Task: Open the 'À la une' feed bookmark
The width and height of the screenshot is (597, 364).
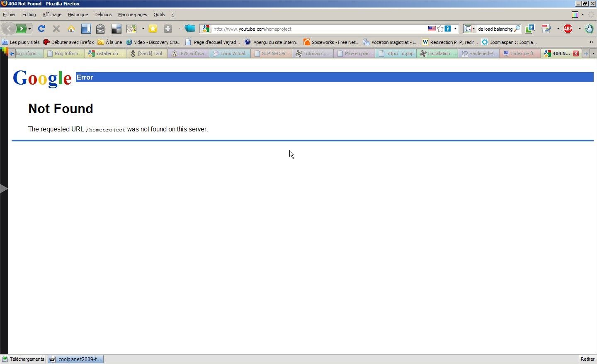Action: [110, 42]
